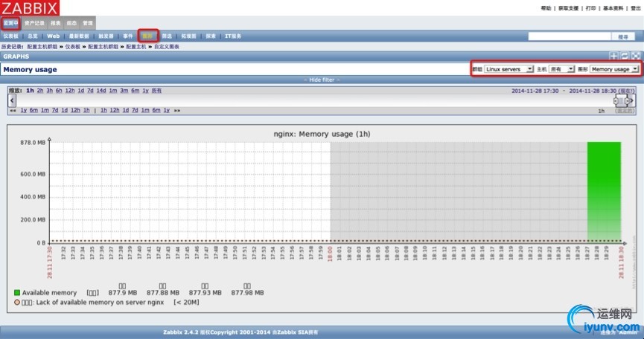This screenshot has width=644, height=339.
Task: Set zoom to 6h
Action: tap(59, 91)
